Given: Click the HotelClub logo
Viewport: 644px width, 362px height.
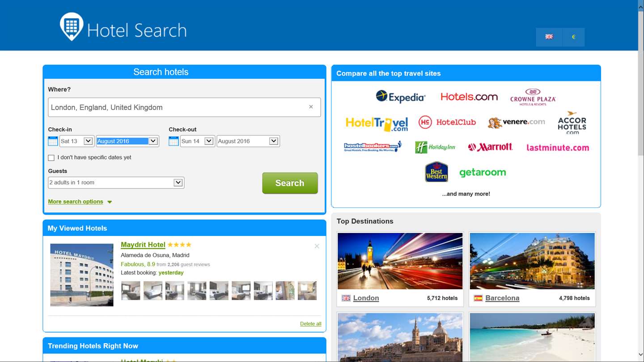Looking at the screenshot, I should pyautogui.click(x=447, y=122).
